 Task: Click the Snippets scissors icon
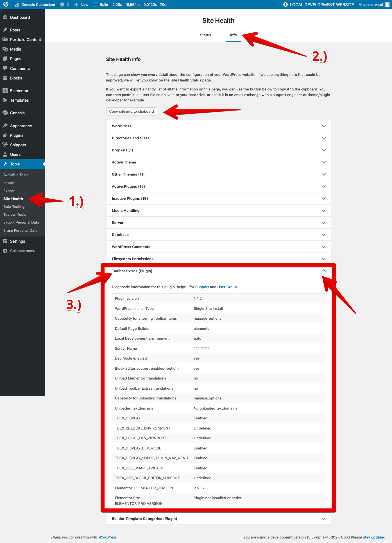click(5, 145)
